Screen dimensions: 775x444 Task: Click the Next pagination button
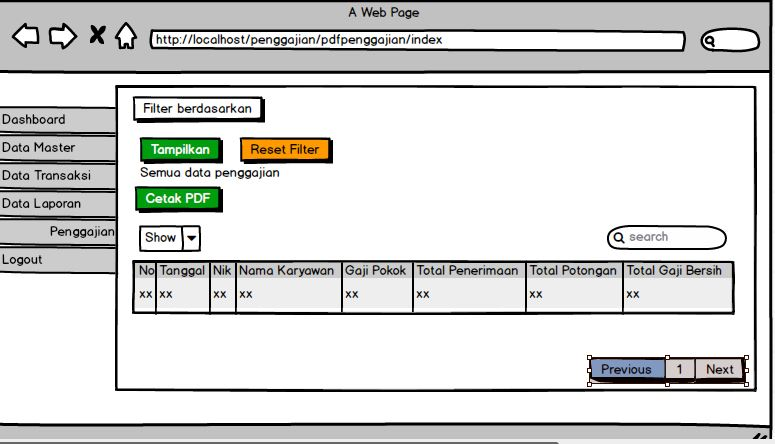click(x=720, y=370)
